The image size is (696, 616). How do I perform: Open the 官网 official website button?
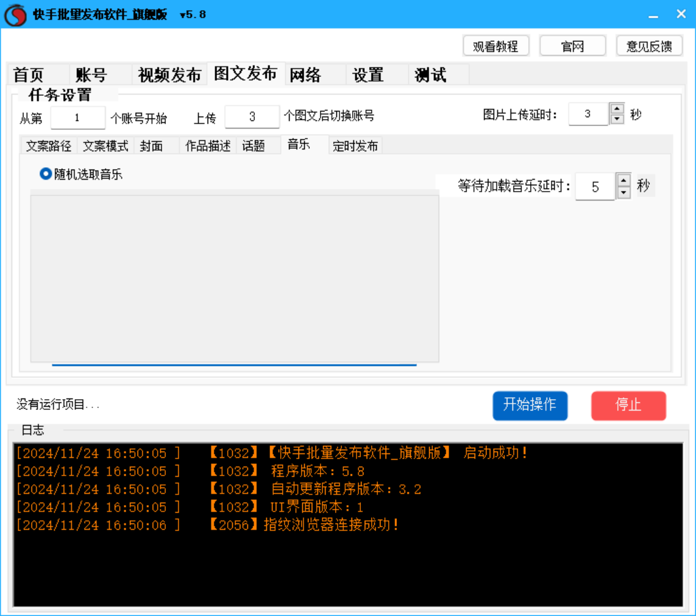click(x=572, y=46)
